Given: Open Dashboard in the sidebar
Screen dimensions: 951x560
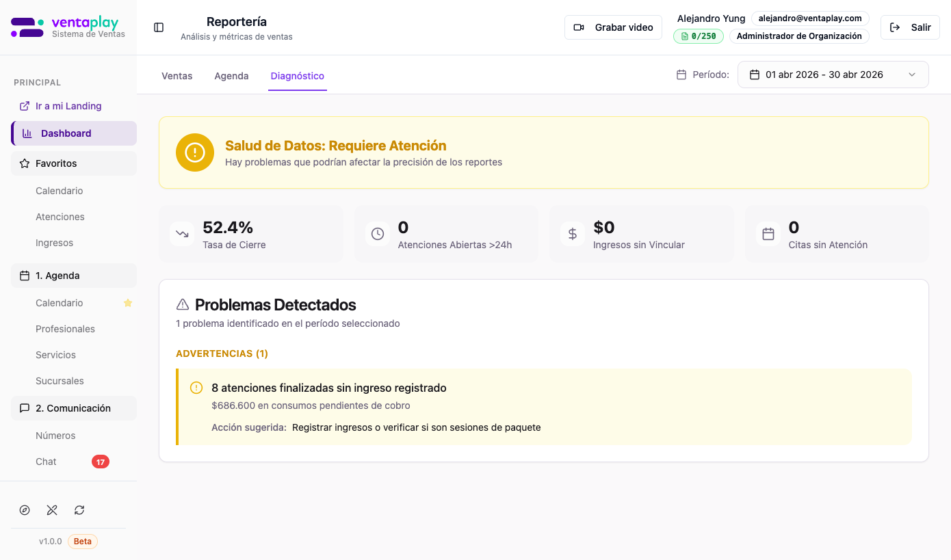Looking at the screenshot, I should [74, 133].
